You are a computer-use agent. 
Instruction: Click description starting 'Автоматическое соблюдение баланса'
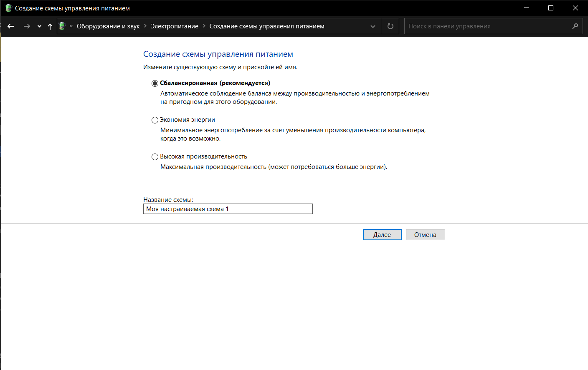click(x=295, y=98)
